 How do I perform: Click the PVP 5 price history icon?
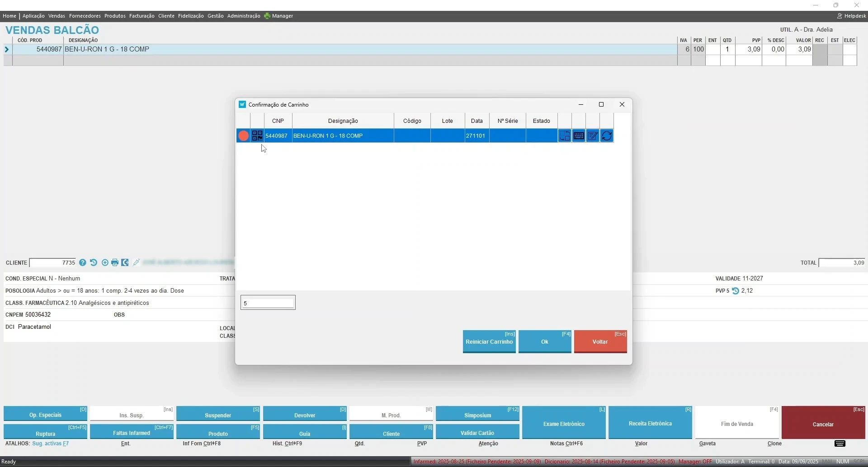click(x=736, y=291)
